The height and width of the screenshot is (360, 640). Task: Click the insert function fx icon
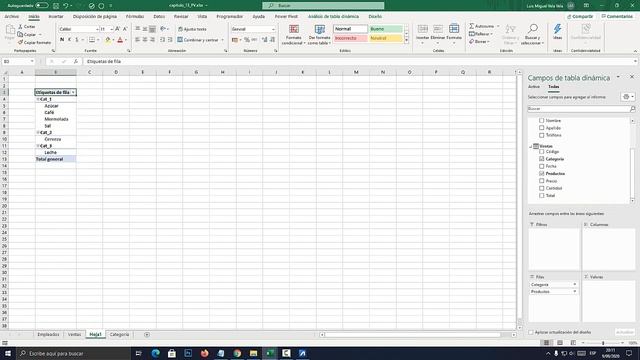[76, 61]
